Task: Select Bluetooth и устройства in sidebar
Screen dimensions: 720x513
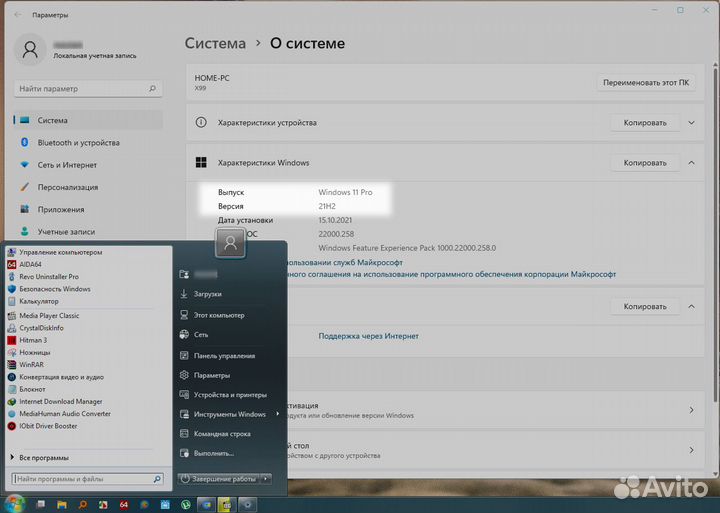Action: 88,142
